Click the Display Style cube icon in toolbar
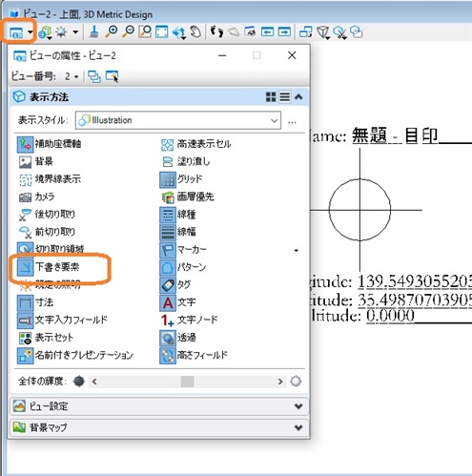 pyautogui.click(x=45, y=32)
